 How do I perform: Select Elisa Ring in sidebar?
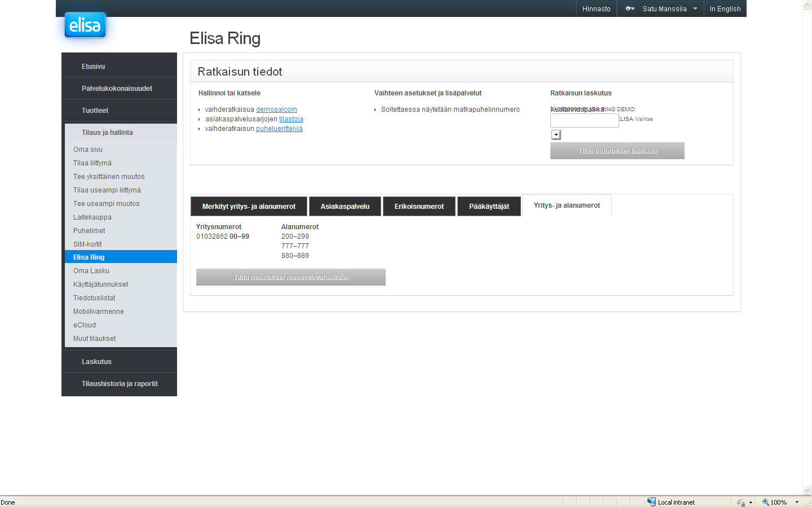coord(121,257)
